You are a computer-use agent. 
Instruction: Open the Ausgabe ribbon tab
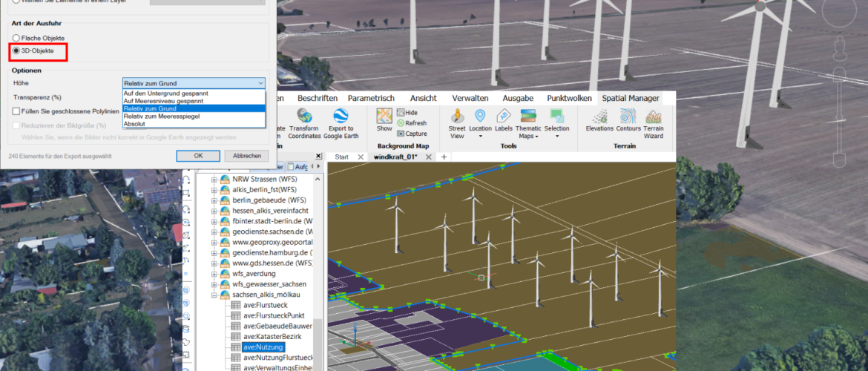click(x=518, y=98)
